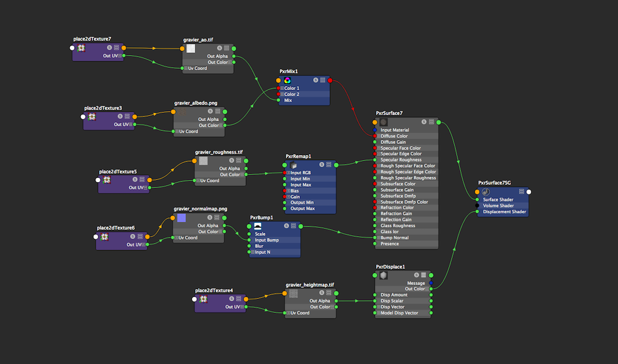
Task: Toggle solo on the PxrRemap1 node
Action: [x=322, y=164]
